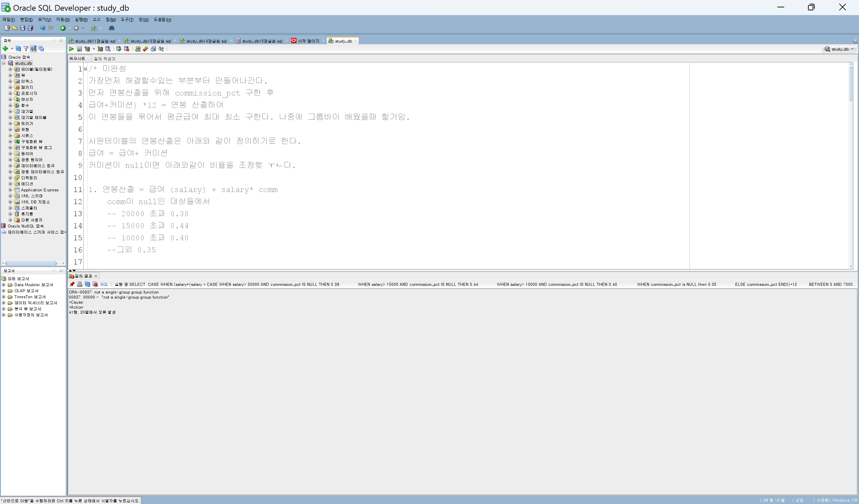The width and height of the screenshot is (859, 504).
Task: Click the binoculars Find DB Object icon
Action: click(111, 28)
